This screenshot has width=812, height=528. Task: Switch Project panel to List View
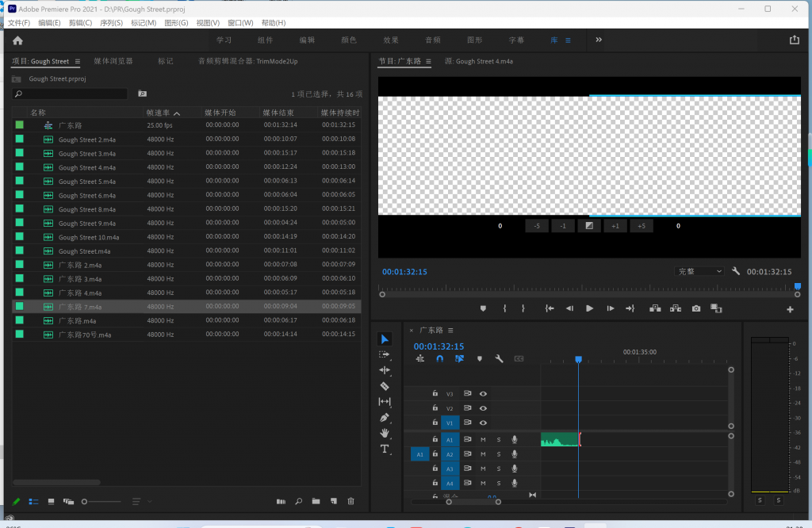click(33, 502)
